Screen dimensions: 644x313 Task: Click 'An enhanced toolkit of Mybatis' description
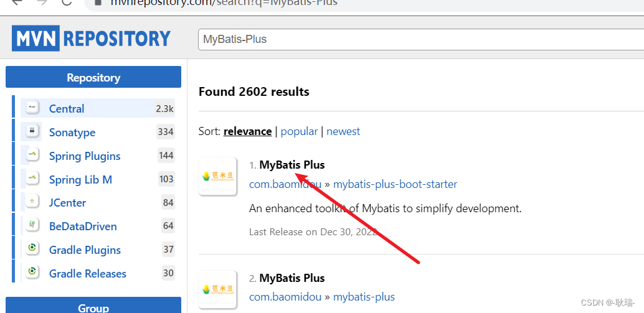[x=386, y=208]
